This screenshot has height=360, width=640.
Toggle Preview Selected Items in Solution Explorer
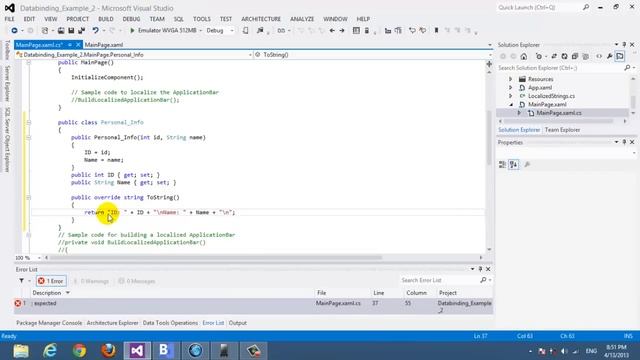point(620,56)
